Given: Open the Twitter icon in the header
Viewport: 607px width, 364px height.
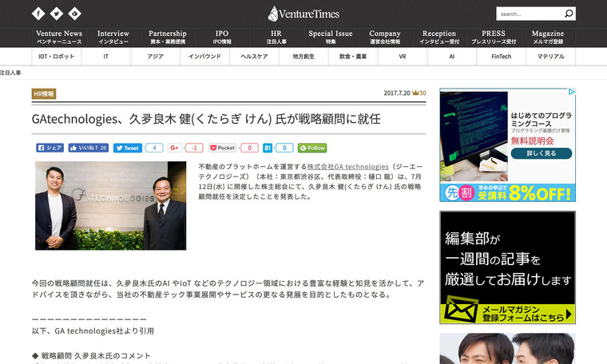Looking at the screenshot, I should point(57,14).
